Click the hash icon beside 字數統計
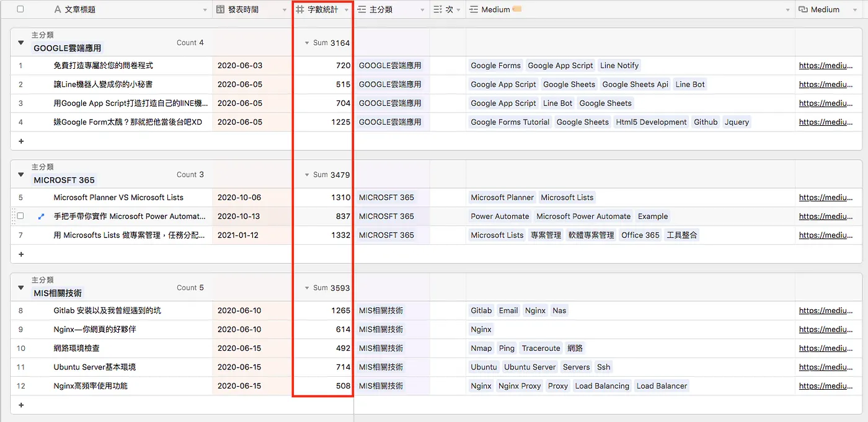 (x=300, y=9)
